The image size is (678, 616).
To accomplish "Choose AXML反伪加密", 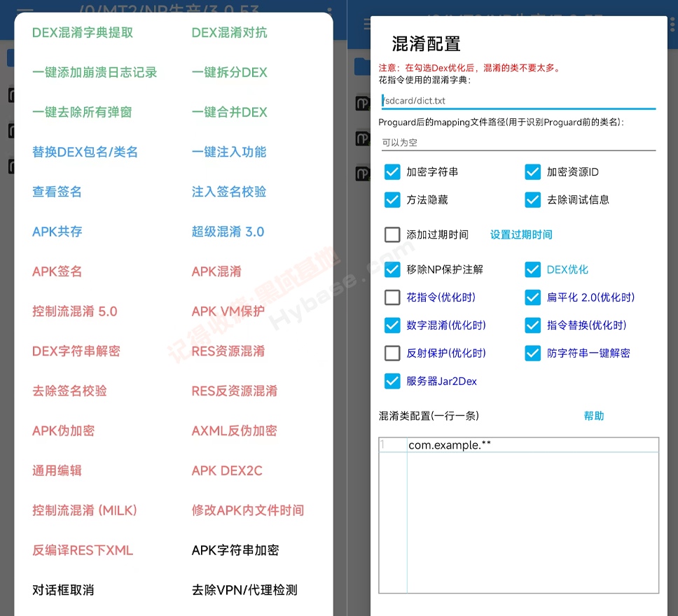I will click(235, 430).
